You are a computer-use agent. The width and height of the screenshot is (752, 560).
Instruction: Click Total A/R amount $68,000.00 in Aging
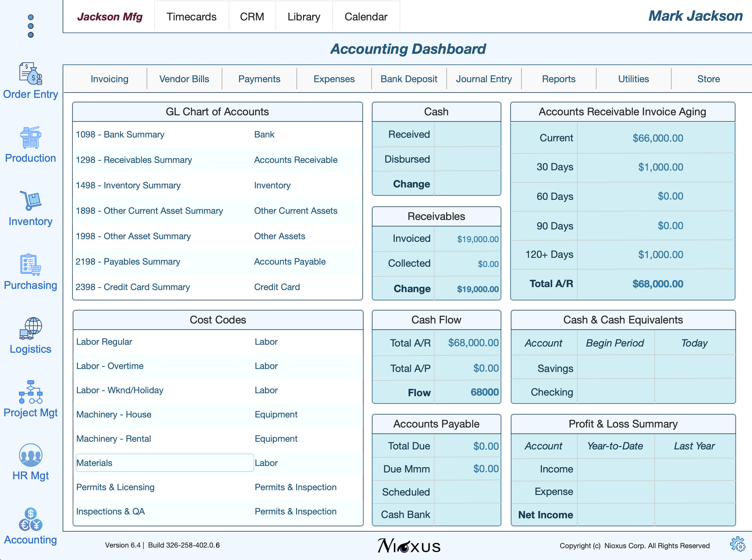pyautogui.click(x=657, y=284)
